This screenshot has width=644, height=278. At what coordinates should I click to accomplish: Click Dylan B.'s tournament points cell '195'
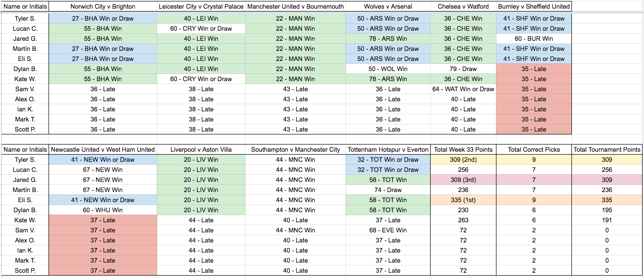607,210
